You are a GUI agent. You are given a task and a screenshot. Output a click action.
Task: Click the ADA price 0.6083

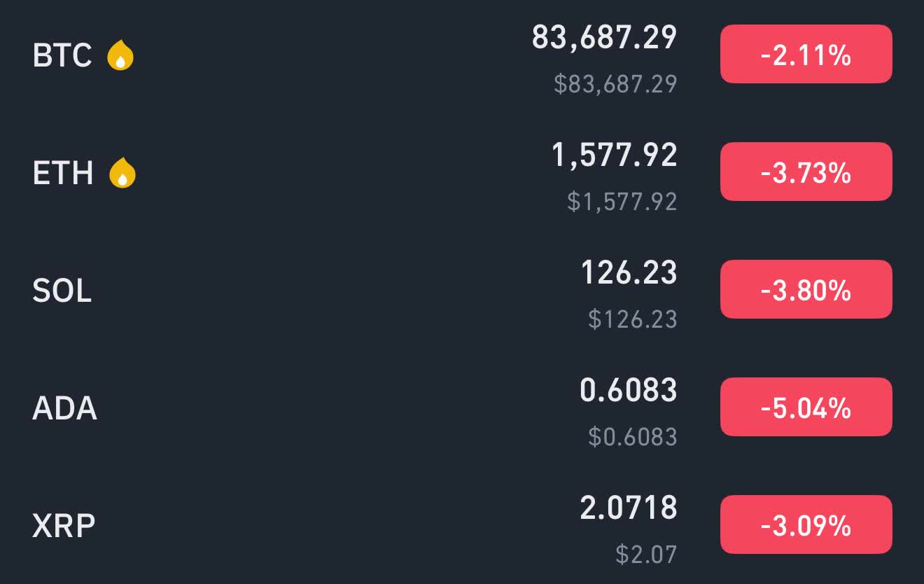629,390
